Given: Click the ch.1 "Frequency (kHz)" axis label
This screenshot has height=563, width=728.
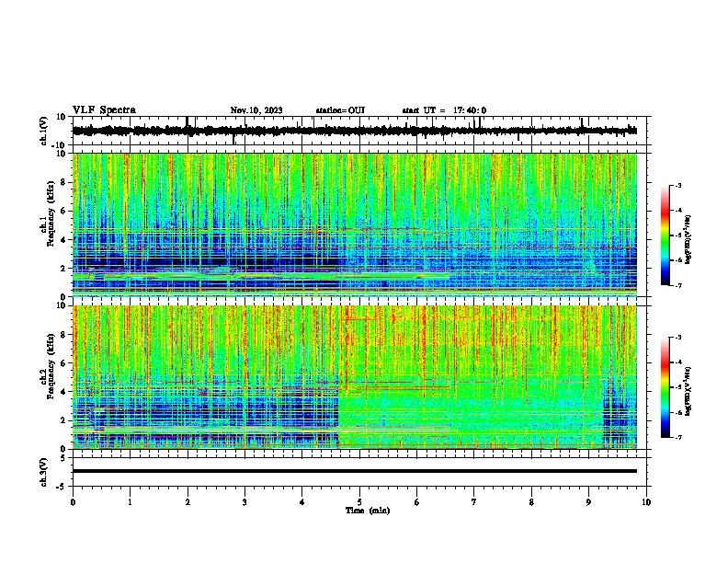Looking at the screenshot, I should 51,214.
